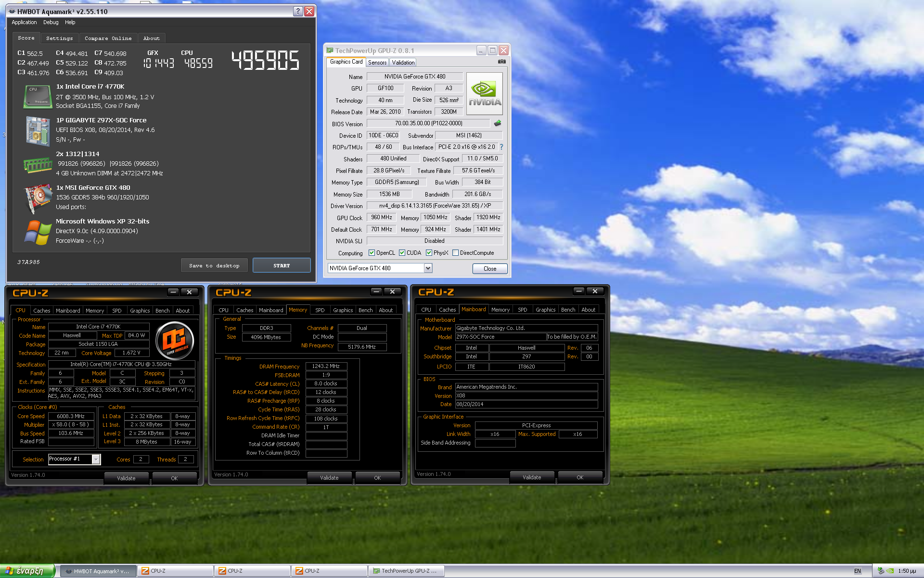Open the Processor #1 selection dropdown
Image resolution: width=924 pixels, height=578 pixels.
click(x=96, y=460)
